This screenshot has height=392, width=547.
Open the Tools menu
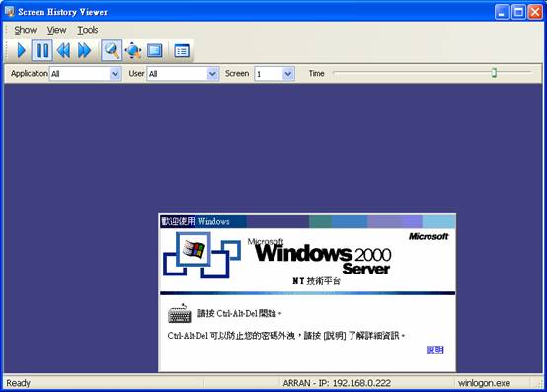(x=87, y=30)
